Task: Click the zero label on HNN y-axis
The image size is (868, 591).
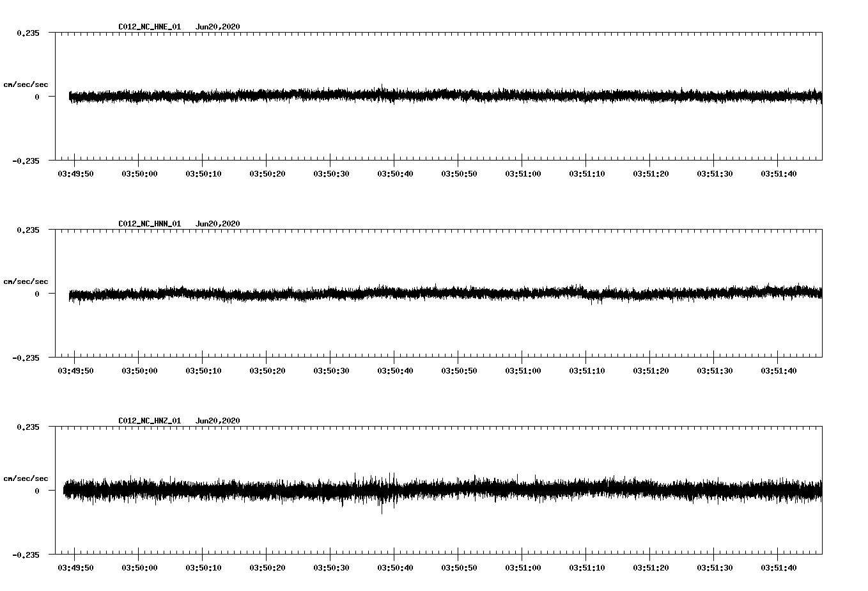Action: click(x=37, y=294)
